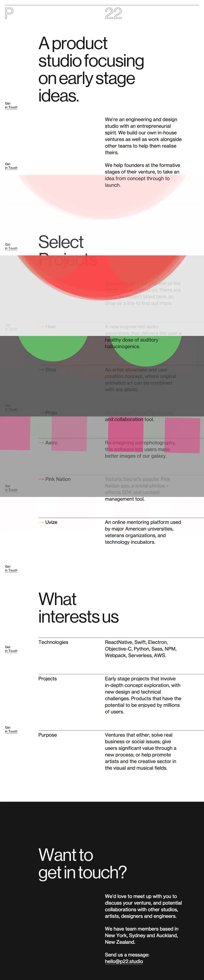Click Get in Touch beside Select Projects
The height and width of the screenshot is (980, 204).
[11, 247]
